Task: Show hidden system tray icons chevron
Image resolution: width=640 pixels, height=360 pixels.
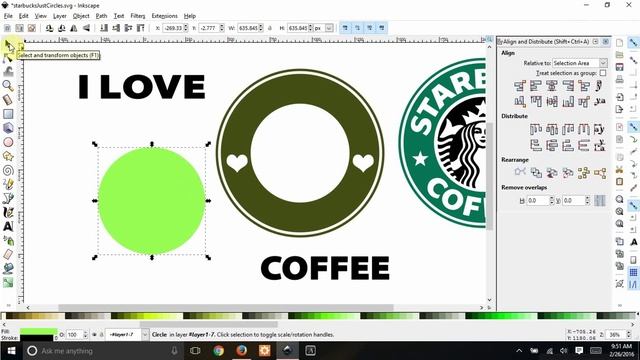Action: coord(519,351)
